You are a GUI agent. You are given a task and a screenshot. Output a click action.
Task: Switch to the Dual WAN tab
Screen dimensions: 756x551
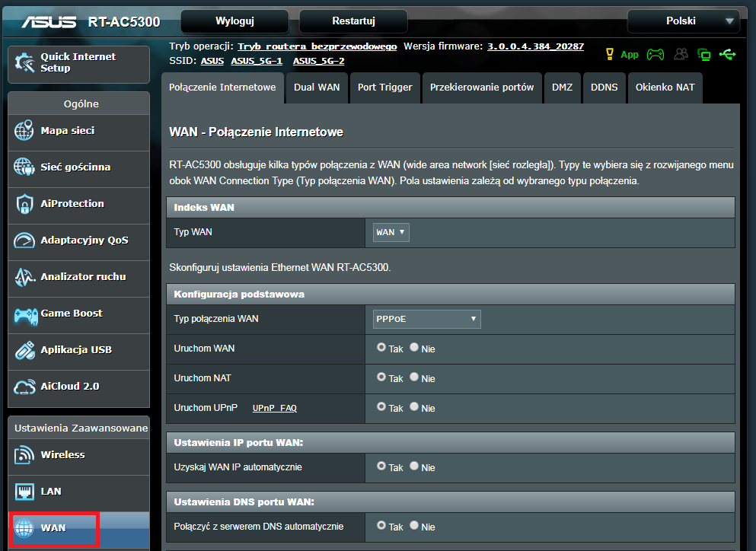coord(317,88)
